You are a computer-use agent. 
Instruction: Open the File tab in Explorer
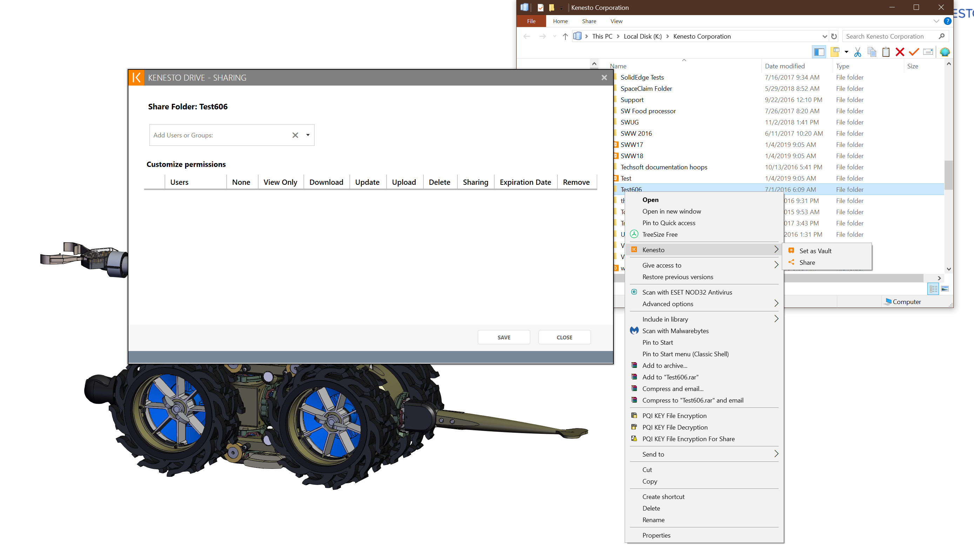click(x=531, y=21)
